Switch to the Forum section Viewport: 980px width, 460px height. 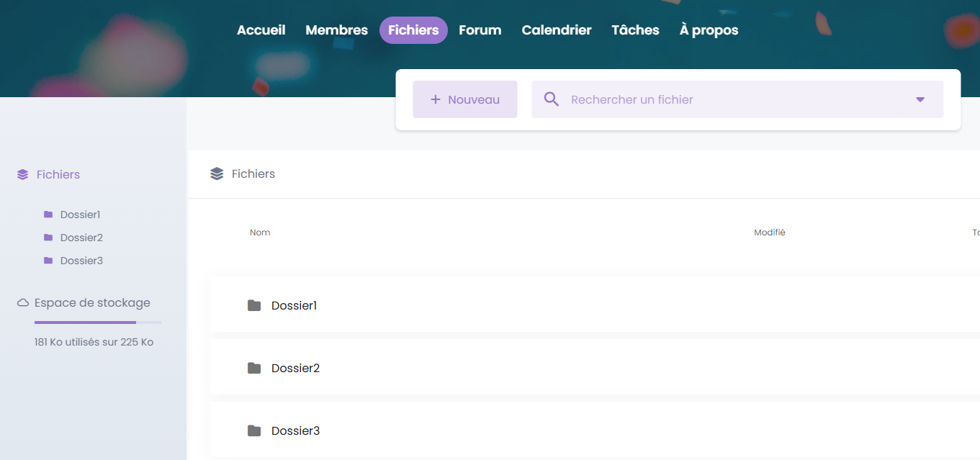[480, 30]
